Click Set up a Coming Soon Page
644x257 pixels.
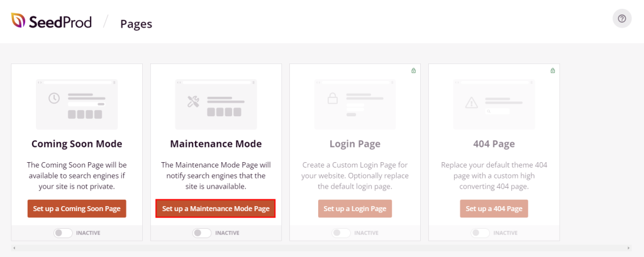coord(77,209)
